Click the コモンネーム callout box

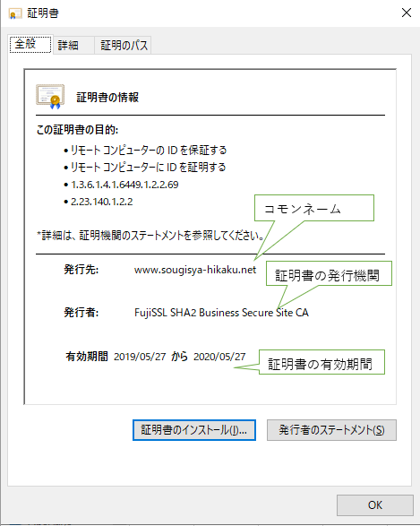pyautogui.click(x=314, y=208)
